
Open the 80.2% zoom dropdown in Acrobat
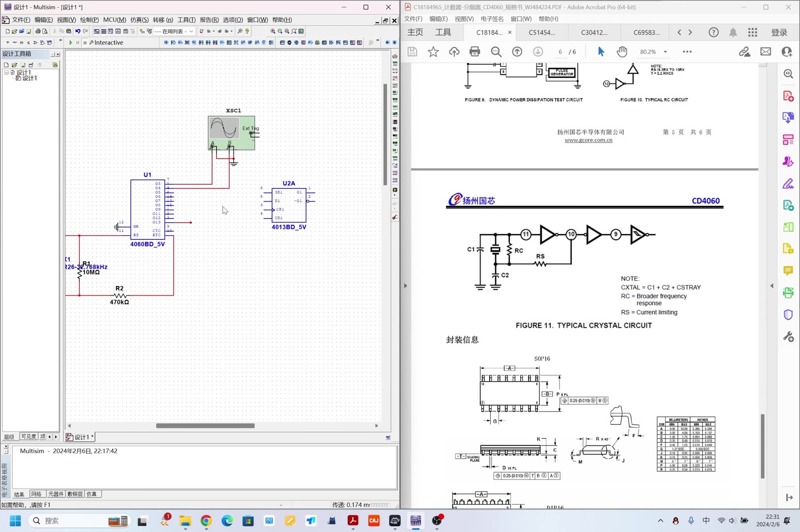coord(665,52)
